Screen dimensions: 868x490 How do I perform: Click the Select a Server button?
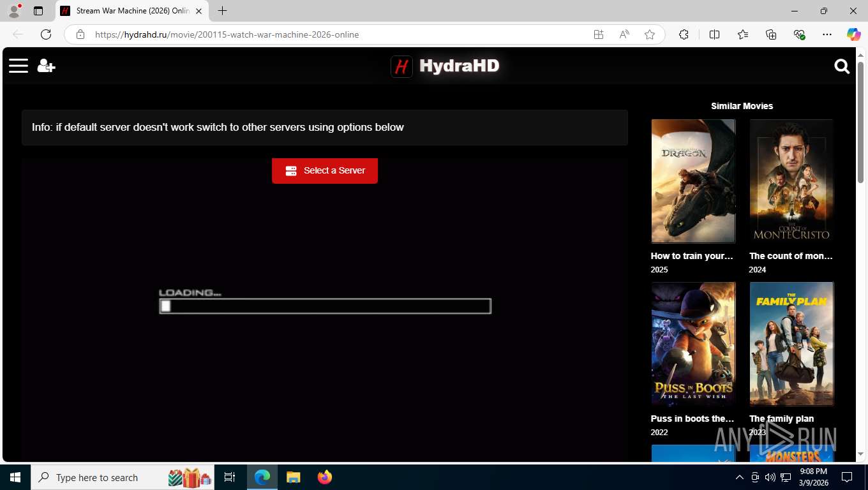[325, 170]
